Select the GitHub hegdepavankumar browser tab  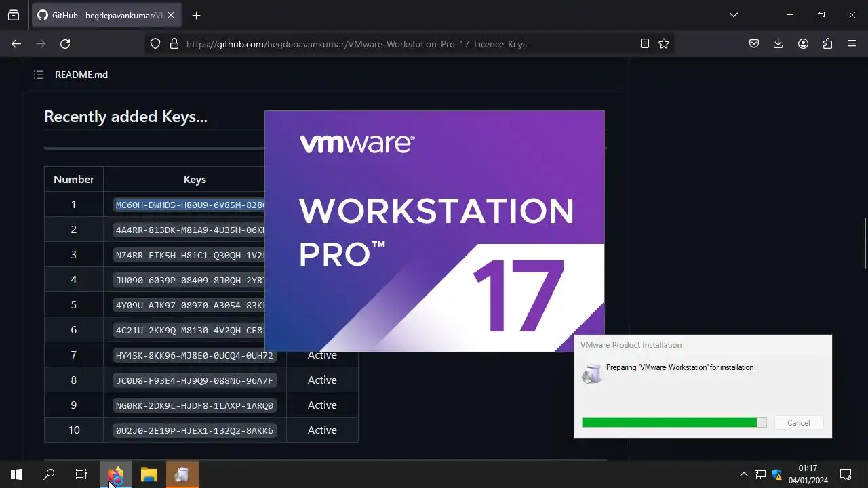pyautogui.click(x=106, y=15)
